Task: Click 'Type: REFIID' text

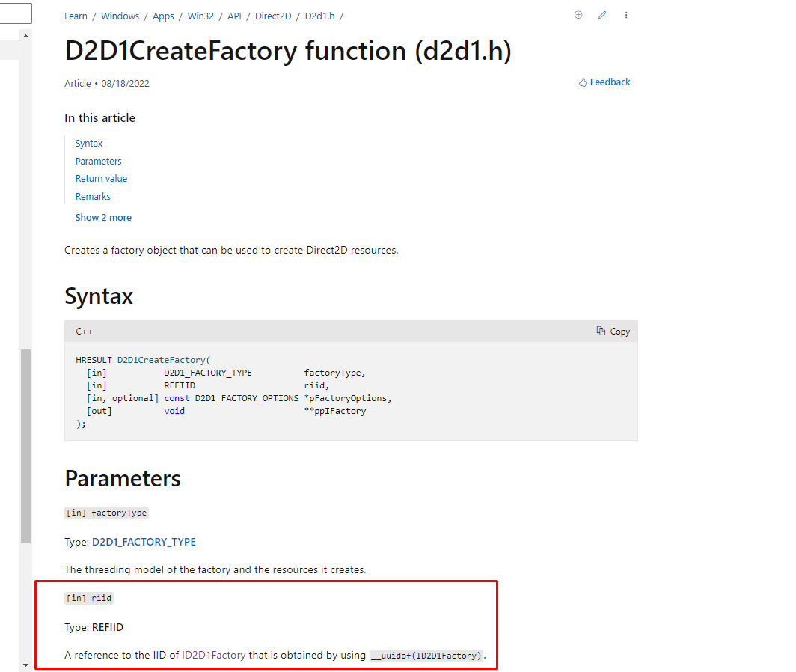Action: pyautogui.click(x=94, y=627)
